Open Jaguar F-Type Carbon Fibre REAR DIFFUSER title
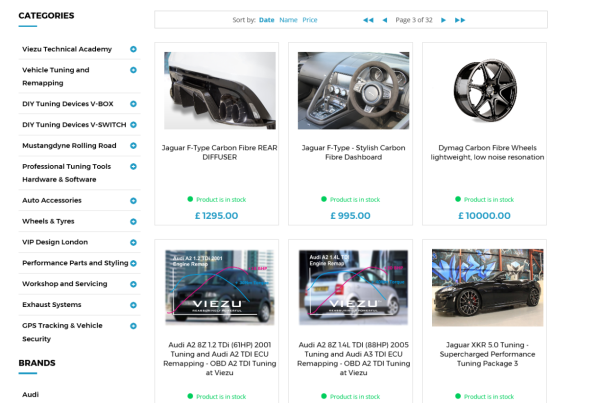This screenshot has height=403, width=600. (x=220, y=152)
